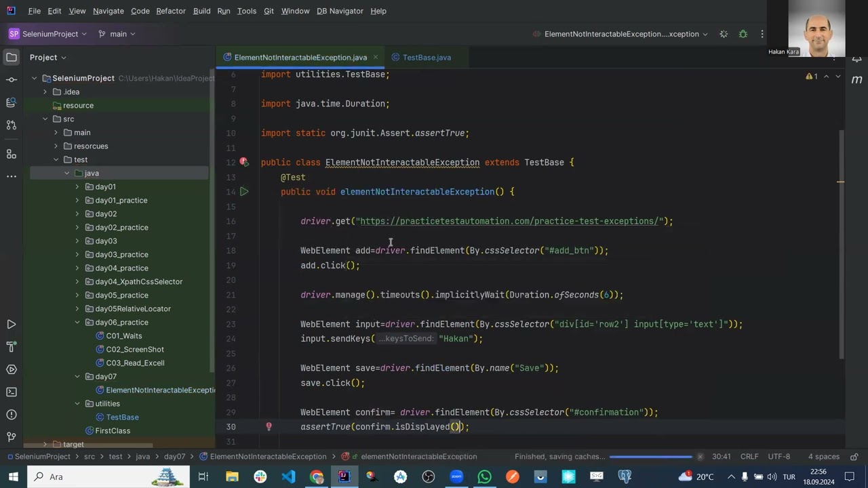The image size is (868, 488).
Task: Open the Terminal tool window icon
Action: pyautogui.click(x=12, y=392)
